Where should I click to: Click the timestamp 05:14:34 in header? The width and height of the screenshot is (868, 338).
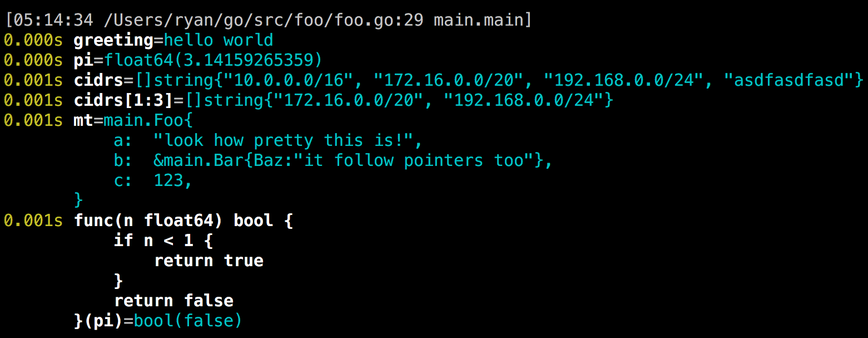point(53,20)
